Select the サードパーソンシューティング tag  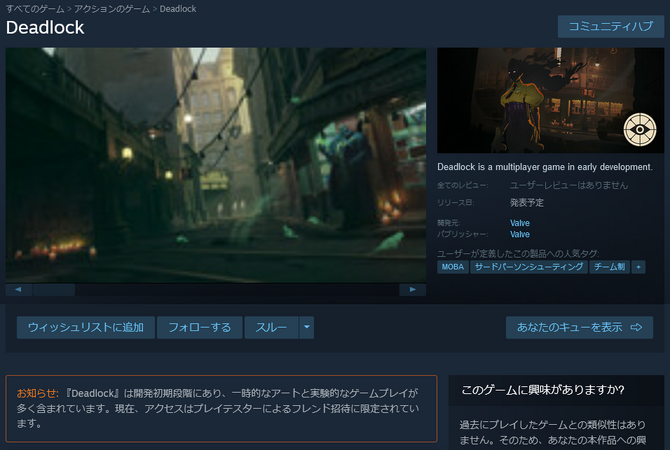coord(528,267)
